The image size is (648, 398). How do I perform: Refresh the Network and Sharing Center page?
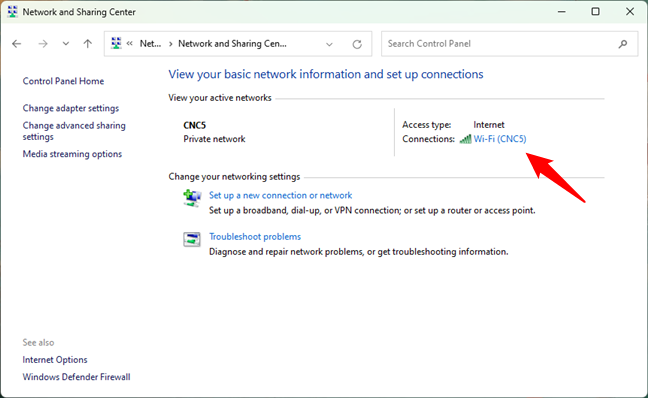pyautogui.click(x=357, y=44)
